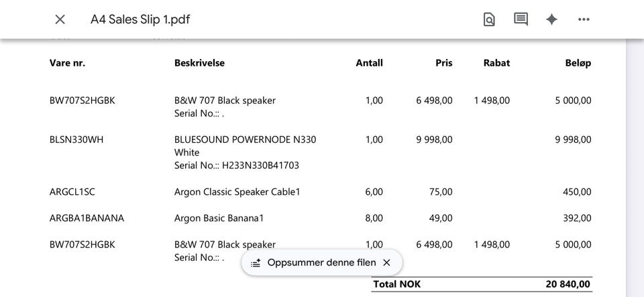Select the Beløp column header
644x297 pixels.
(x=578, y=63)
